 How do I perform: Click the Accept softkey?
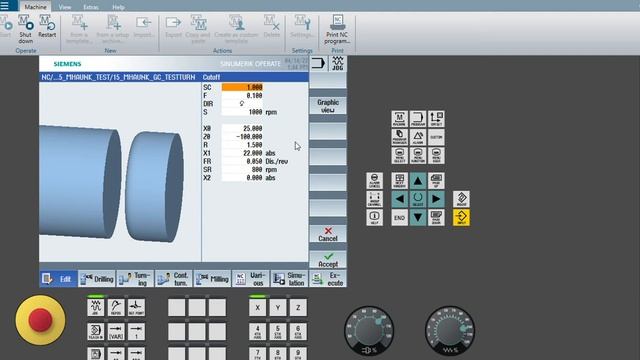coord(328,260)
